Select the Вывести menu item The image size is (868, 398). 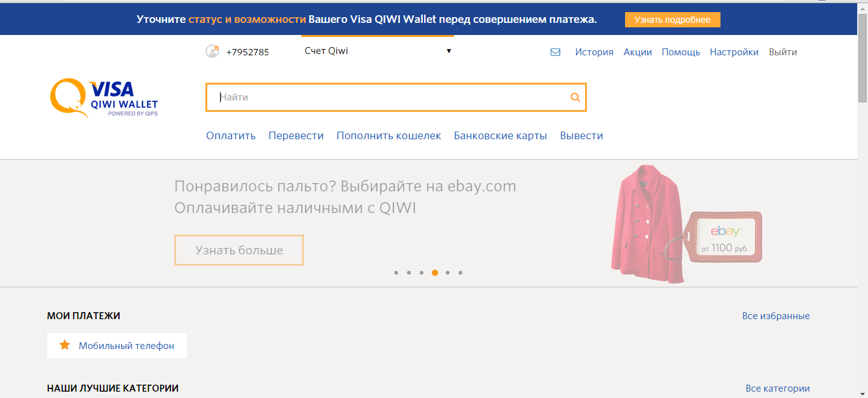click(x=581, y=135)
